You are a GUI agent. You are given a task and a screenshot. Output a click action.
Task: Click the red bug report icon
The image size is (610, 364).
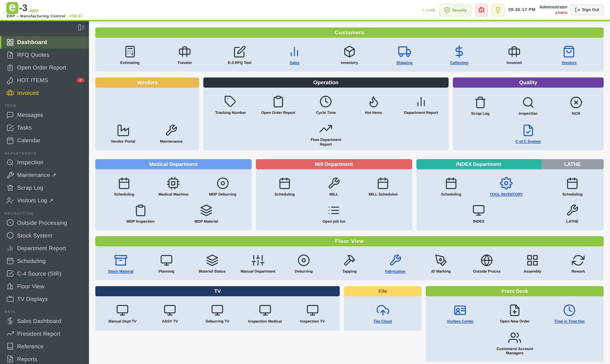point(481,10)
